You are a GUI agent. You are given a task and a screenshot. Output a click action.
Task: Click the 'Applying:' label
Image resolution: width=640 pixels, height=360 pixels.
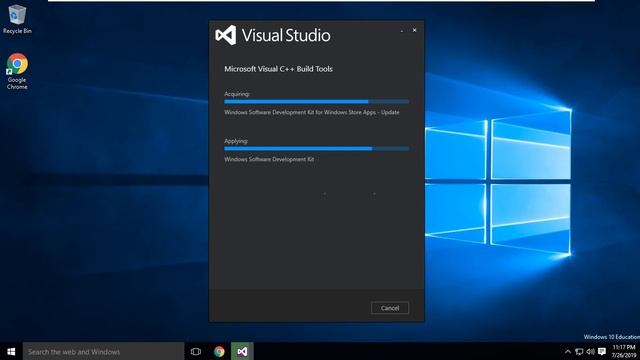click(x=236, y=141)
